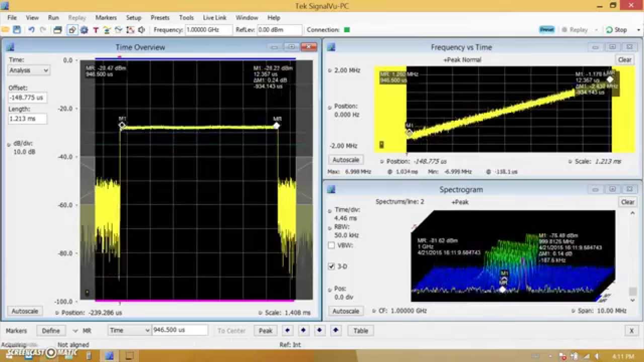Click the Frequency input field
This screenshot has width=644, height=362.
click(209, 30)
